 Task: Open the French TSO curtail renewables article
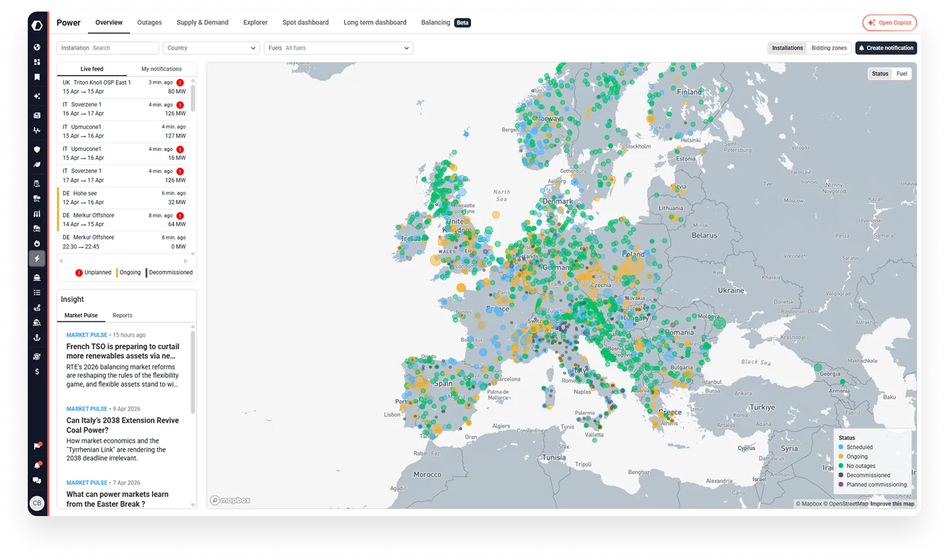click(123, 351)
